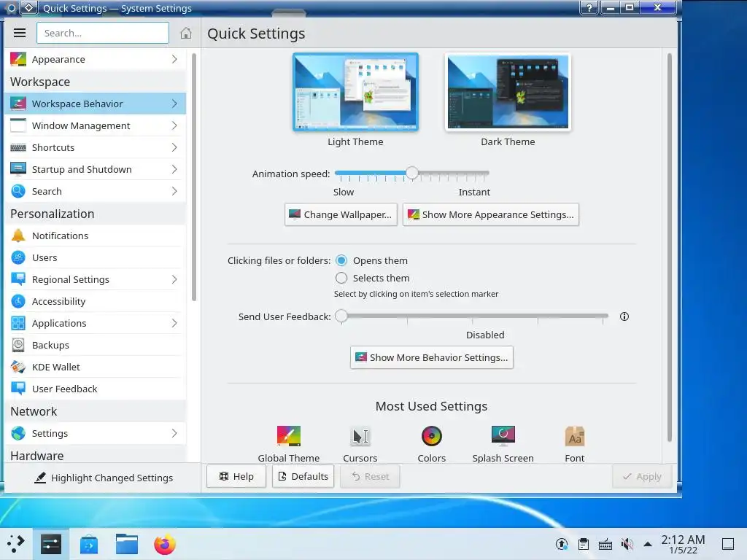
Task: Open Accessibility settings in sidebar
Action: click(96, 301)
